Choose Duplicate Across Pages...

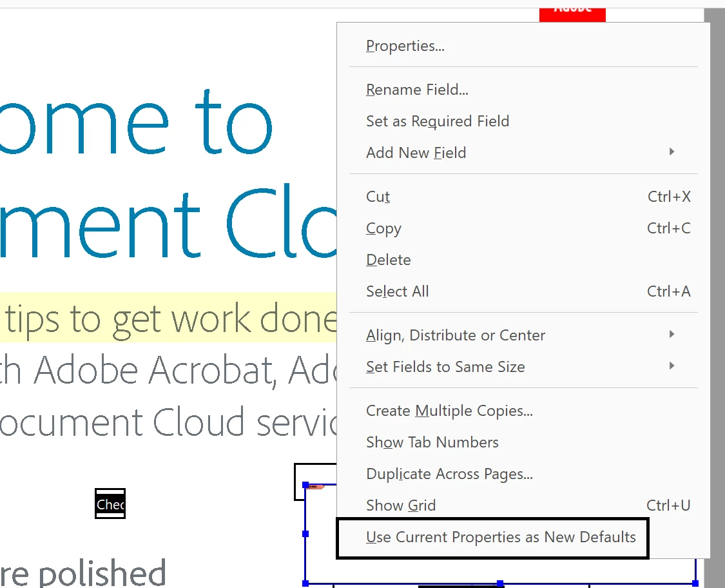point(523,474)
